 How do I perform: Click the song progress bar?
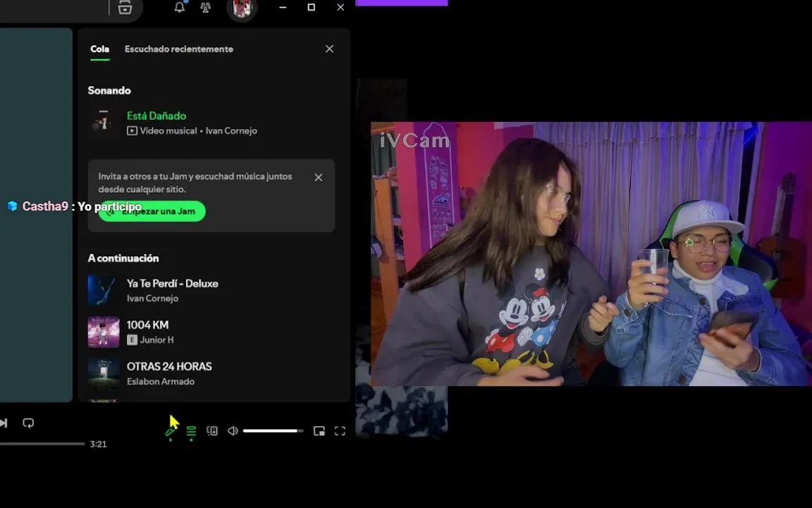point(42,444)
